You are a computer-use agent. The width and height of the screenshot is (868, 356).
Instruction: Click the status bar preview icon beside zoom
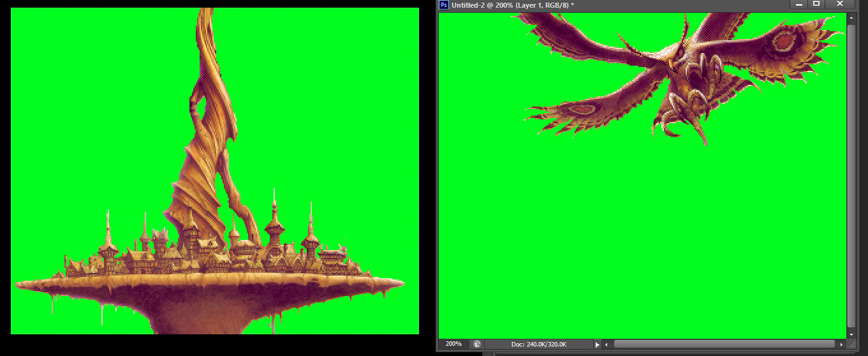click(477, 344)
